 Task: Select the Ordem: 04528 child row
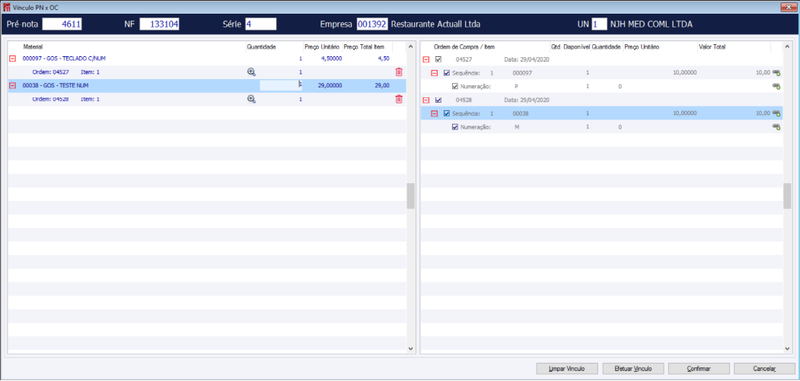(x=207, y=99)
